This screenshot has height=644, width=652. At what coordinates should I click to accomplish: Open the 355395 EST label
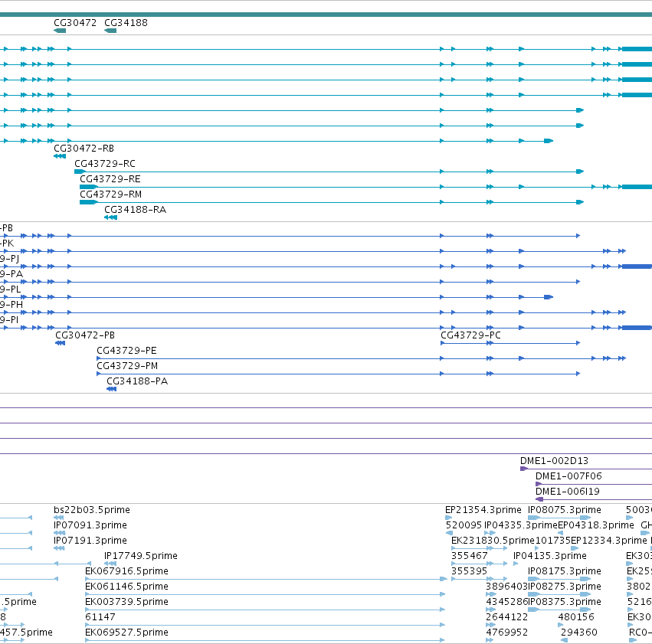pos(469,571)
